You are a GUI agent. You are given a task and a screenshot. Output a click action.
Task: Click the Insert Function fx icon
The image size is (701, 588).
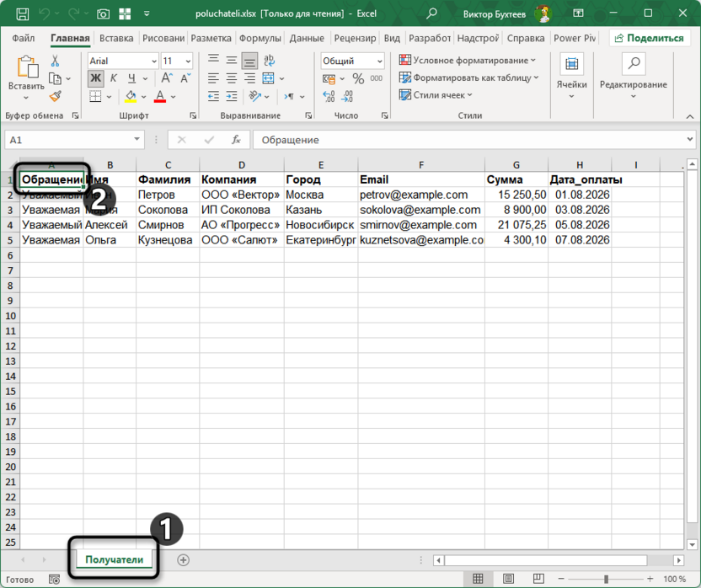236,140
